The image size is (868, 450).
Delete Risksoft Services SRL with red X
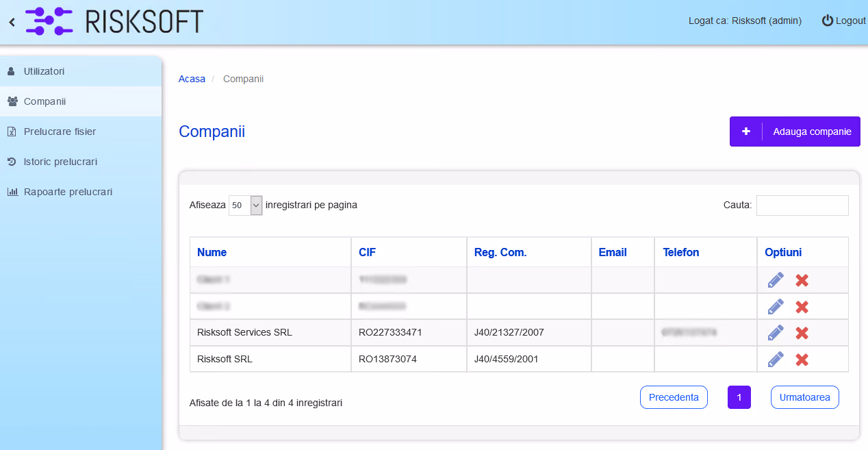click(802, 333)
